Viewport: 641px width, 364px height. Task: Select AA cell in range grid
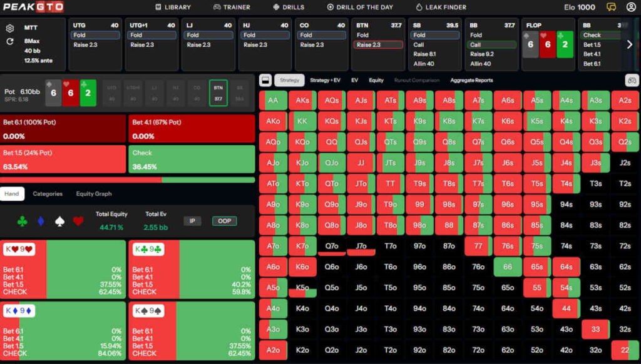click(273, 100)
